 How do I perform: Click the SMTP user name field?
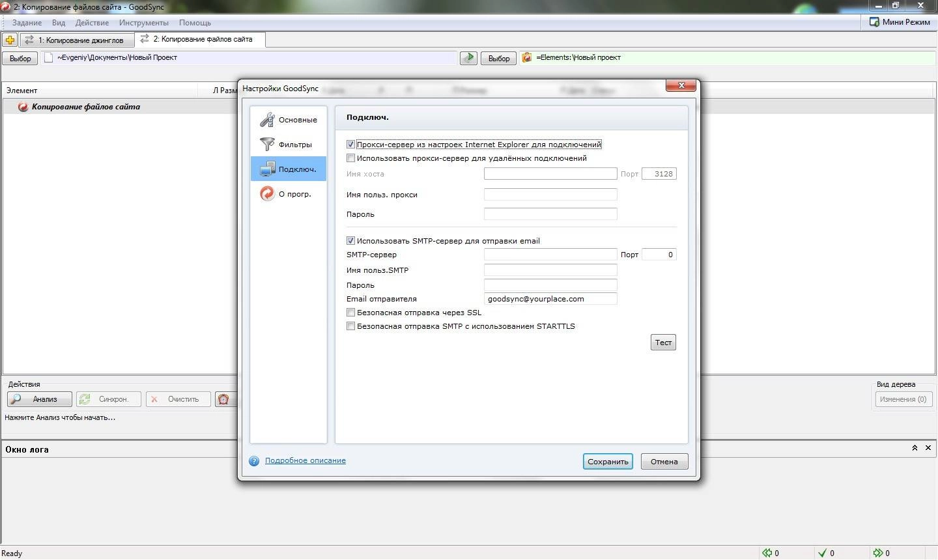[550, 270]
